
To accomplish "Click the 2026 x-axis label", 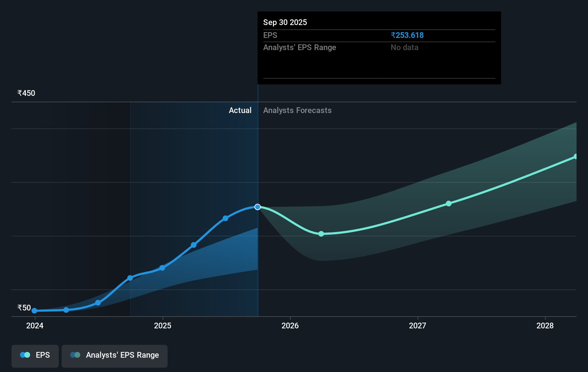I will pyautogui.click(x=290, y=325).
